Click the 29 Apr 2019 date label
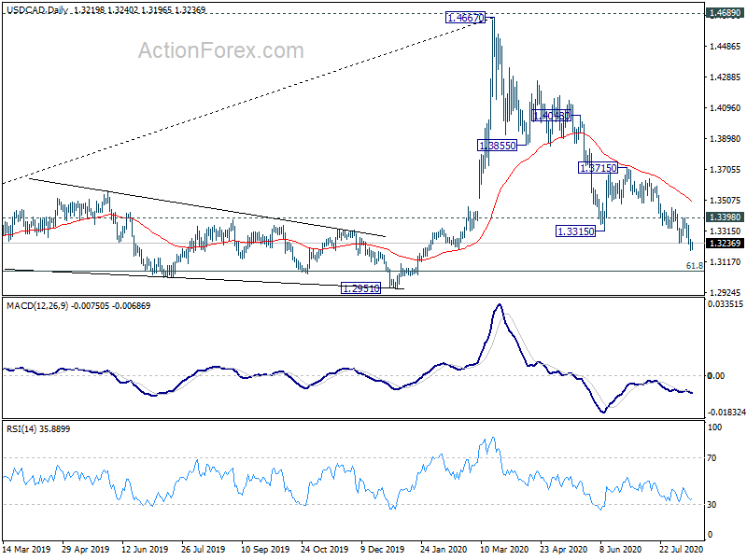Screen dimensions: 747x560 click(x=86, y=549)
